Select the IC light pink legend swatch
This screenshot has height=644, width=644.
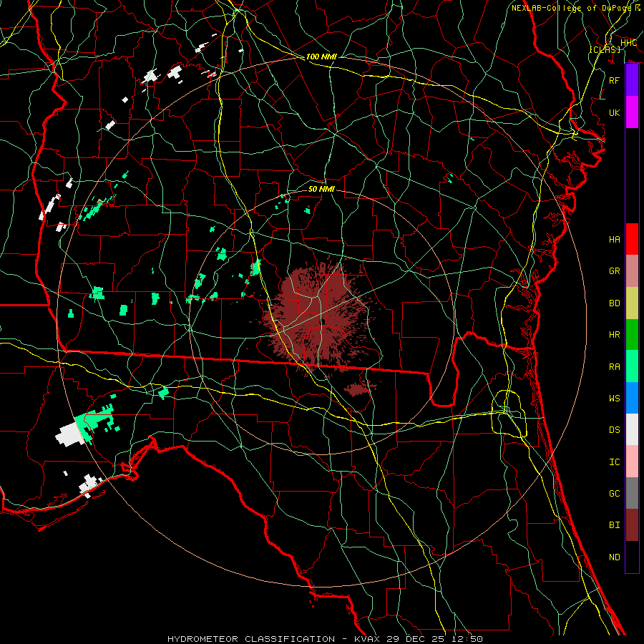[632, 462]
